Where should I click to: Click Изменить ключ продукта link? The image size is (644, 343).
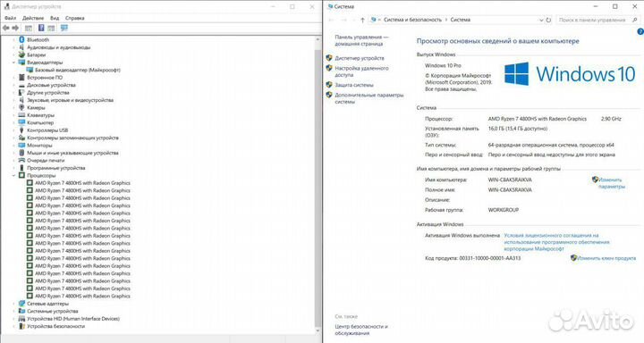[606, 258]
